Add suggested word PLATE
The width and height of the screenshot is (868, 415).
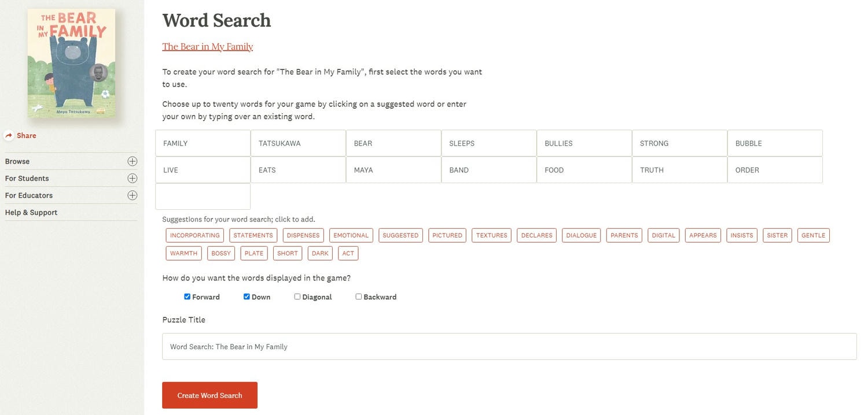[x=254, y=253]
